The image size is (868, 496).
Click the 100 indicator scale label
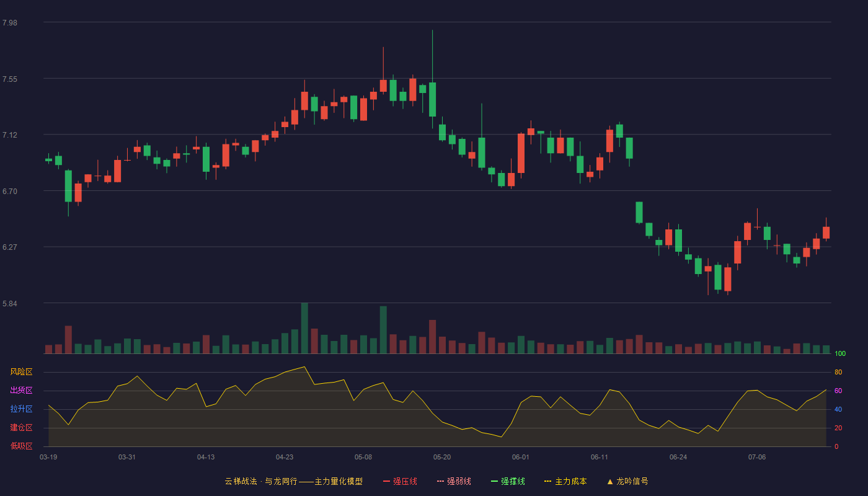coord(840,353)
